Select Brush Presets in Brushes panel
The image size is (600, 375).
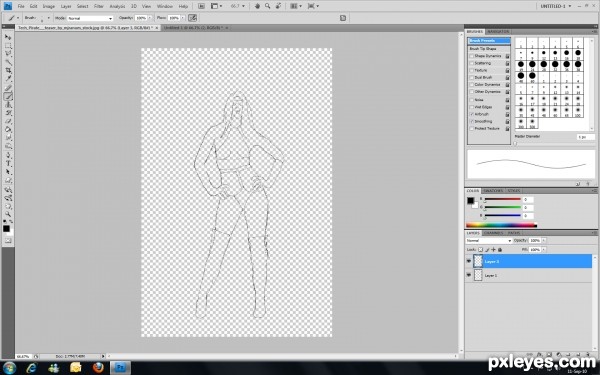489,41
